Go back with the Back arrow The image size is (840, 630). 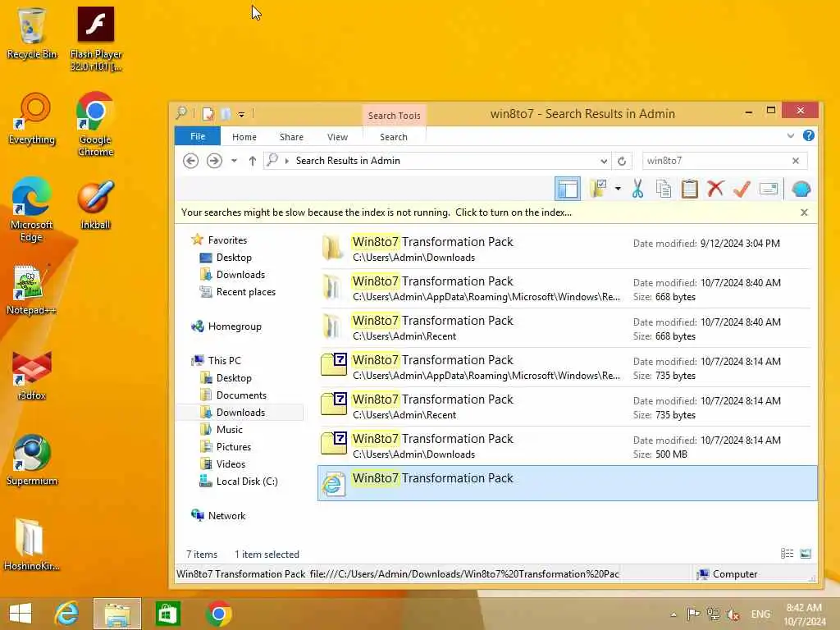click(190, 161)
